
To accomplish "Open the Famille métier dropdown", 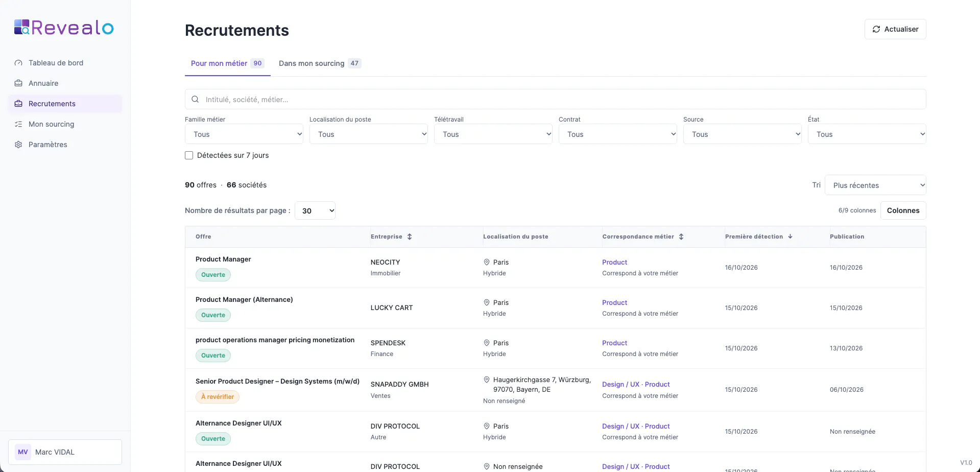I will (x=244, y=134).
